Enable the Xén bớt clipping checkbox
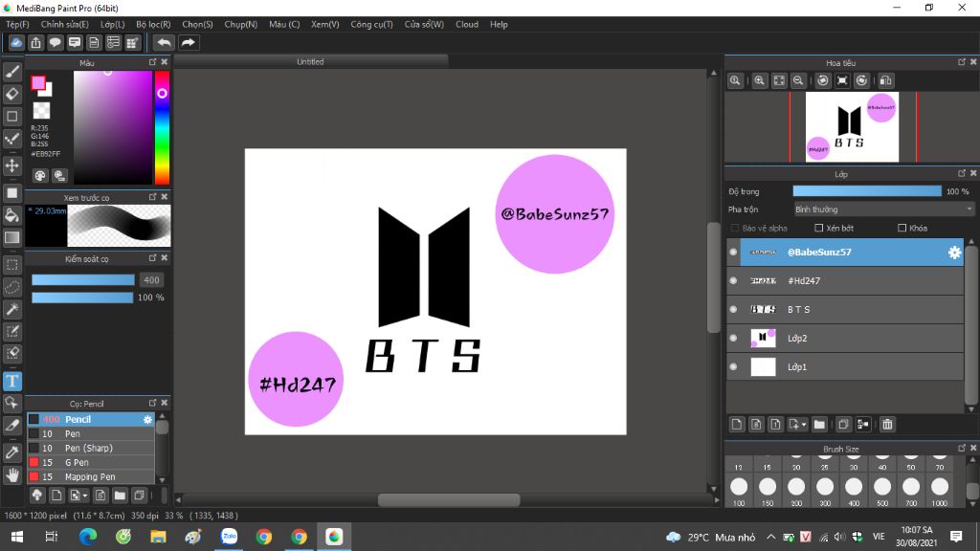The image size is (980, 551). coord(819,228)
